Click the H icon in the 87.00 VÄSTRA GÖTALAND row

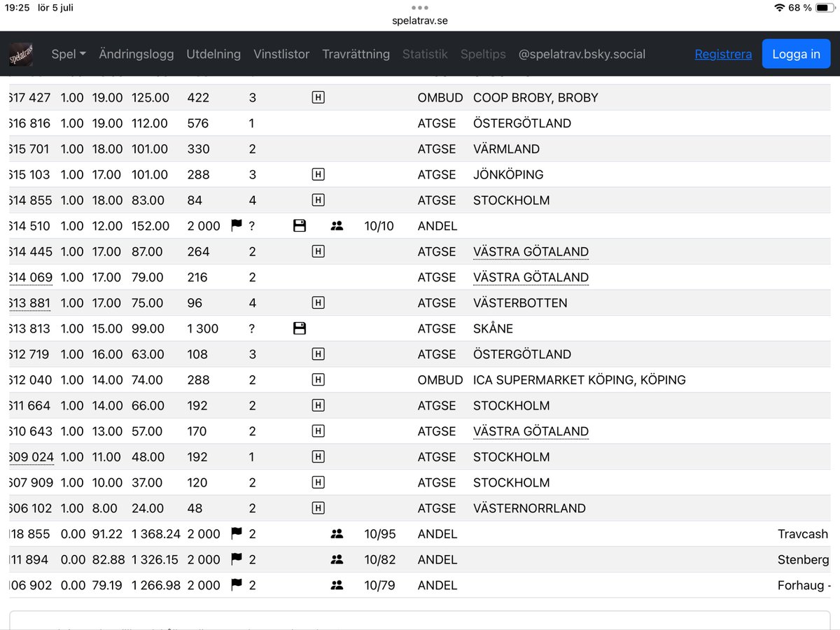[x=318, y=252]
